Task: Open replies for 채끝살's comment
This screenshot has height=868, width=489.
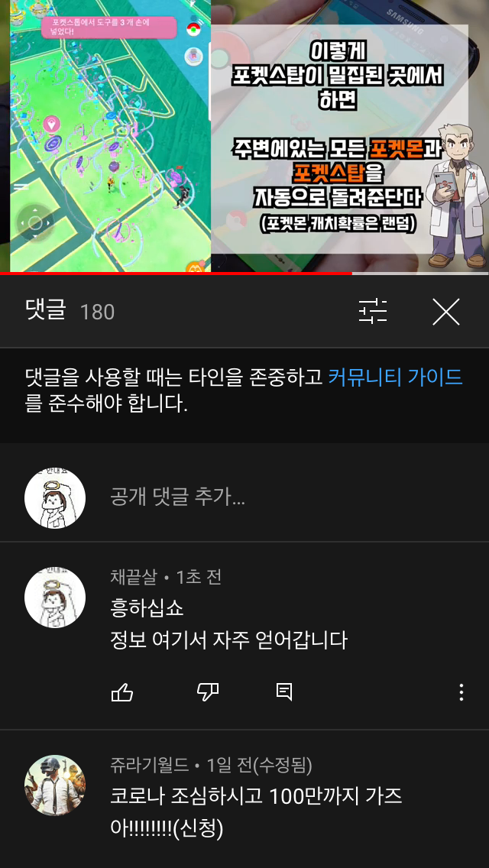Action: click(284, 692)
